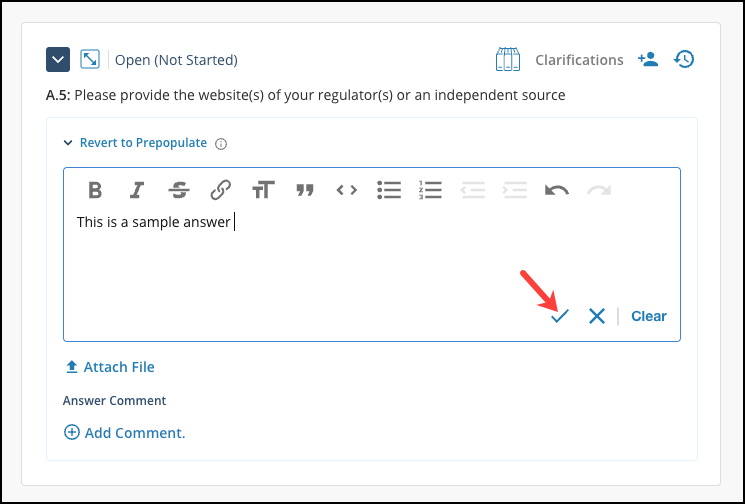Insert a hyperlink with the link icon

coord(220,190)
